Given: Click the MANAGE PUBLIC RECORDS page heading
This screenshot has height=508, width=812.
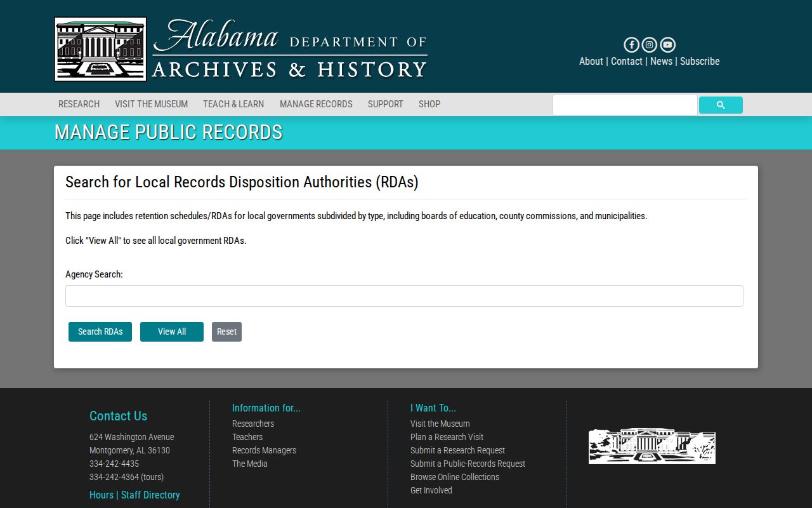Looking at the screenshot, I should tap(168, 132).
